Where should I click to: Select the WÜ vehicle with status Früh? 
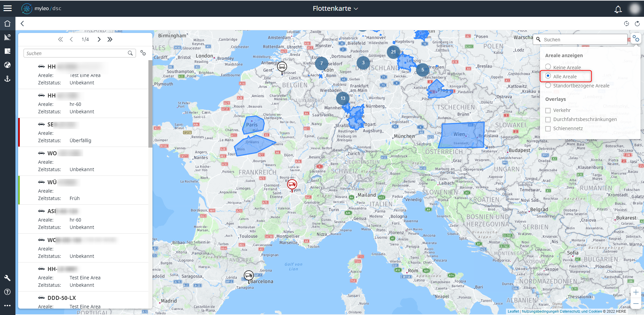tap(83, 190)
